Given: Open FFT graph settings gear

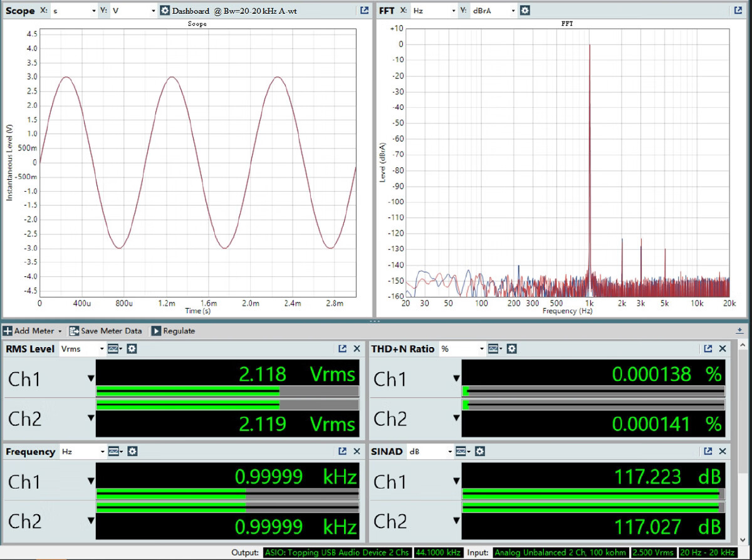Looking at the screenshot, I should tap(525, 11).
